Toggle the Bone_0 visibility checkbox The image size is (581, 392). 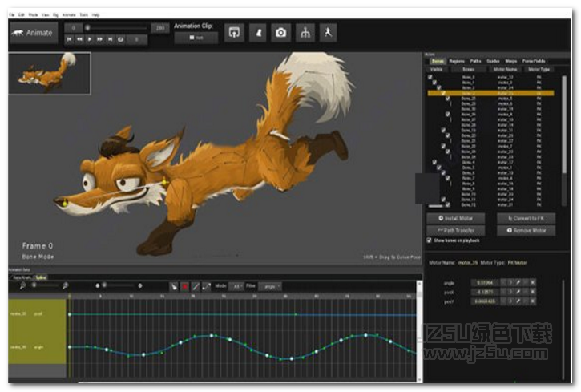tap(430, 77)
